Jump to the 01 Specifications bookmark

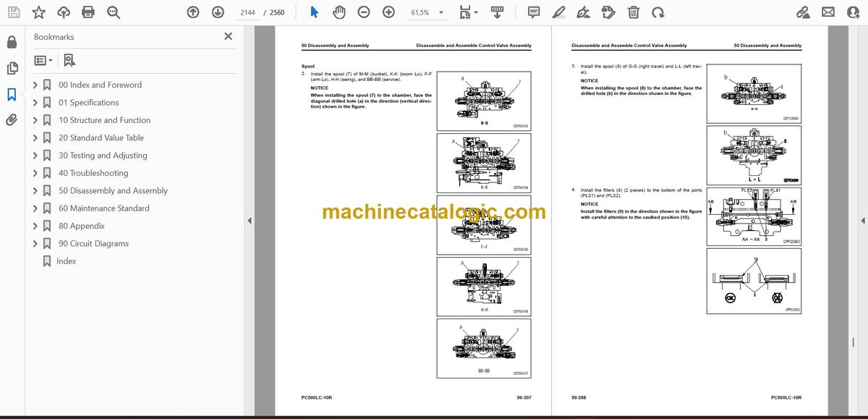pyautogui.click(x=88, y=103)
